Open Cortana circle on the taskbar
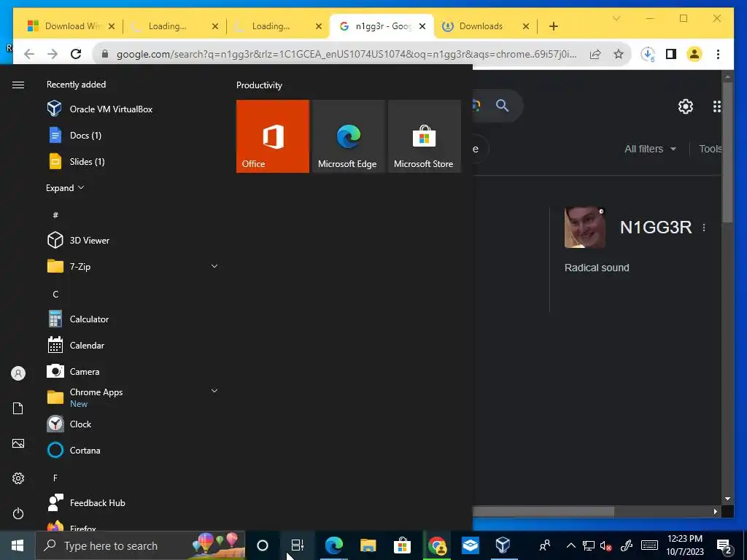The width and height of the screenshot is (747, 560). 263,545
